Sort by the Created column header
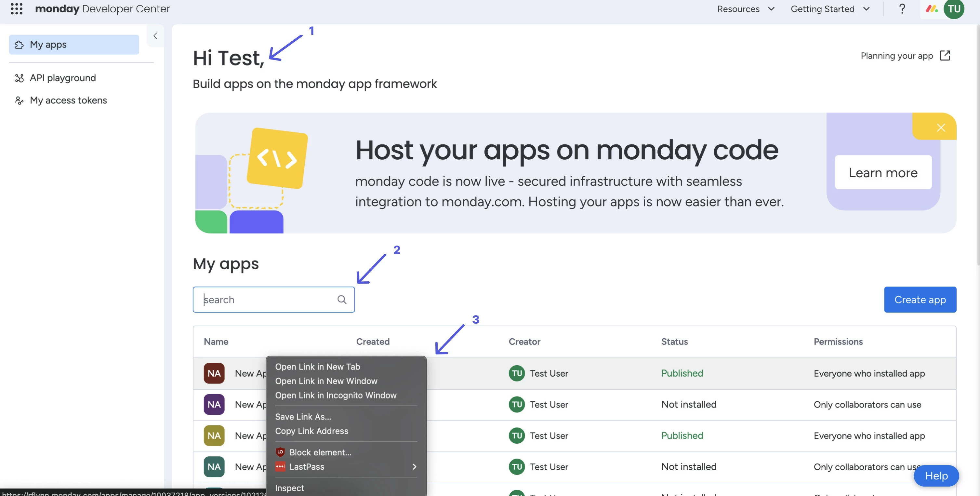Screen dimensions: 980x496 coord(372,342)
